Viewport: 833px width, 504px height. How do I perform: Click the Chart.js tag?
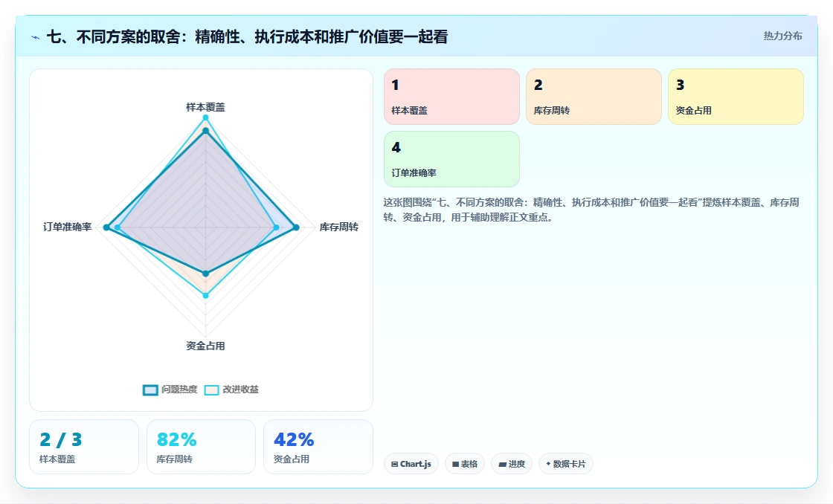coord(411,464)
